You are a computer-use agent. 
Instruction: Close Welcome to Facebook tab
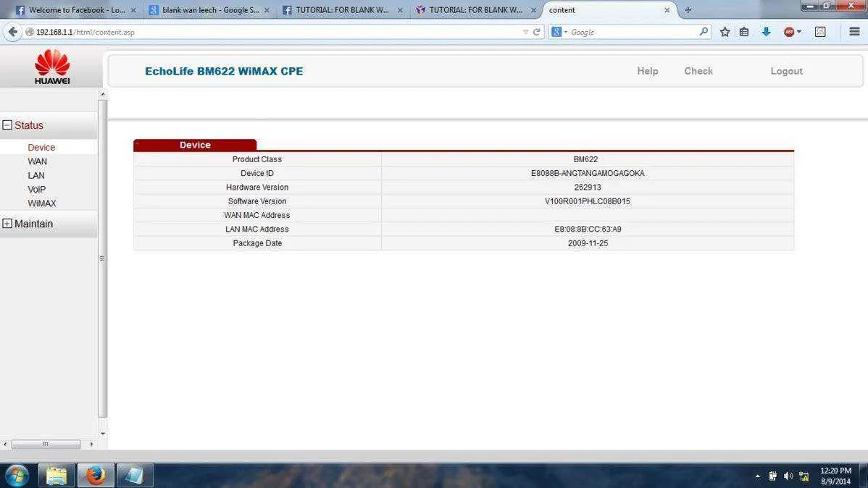coord(133,10)
